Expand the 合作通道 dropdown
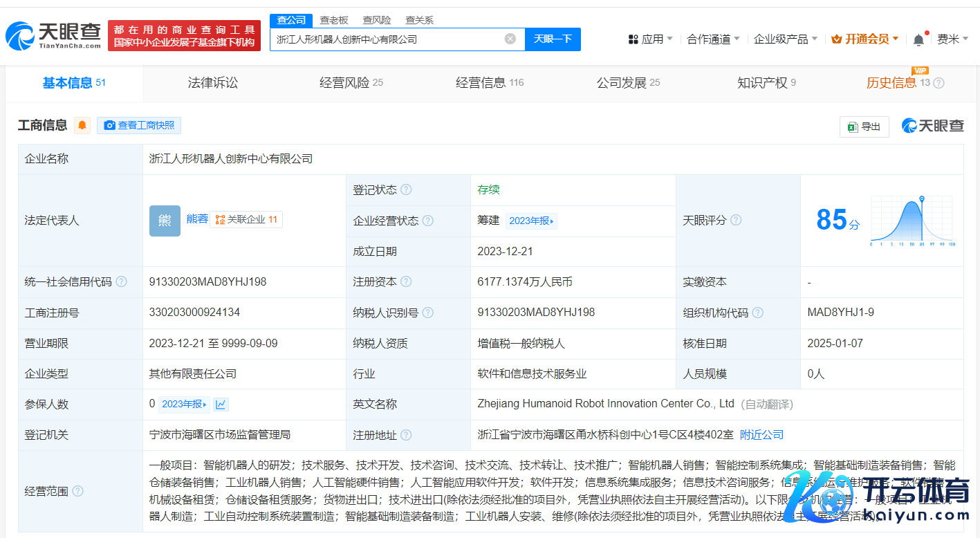The width and height of the screenshot is (980, 538). coord(713,39)
